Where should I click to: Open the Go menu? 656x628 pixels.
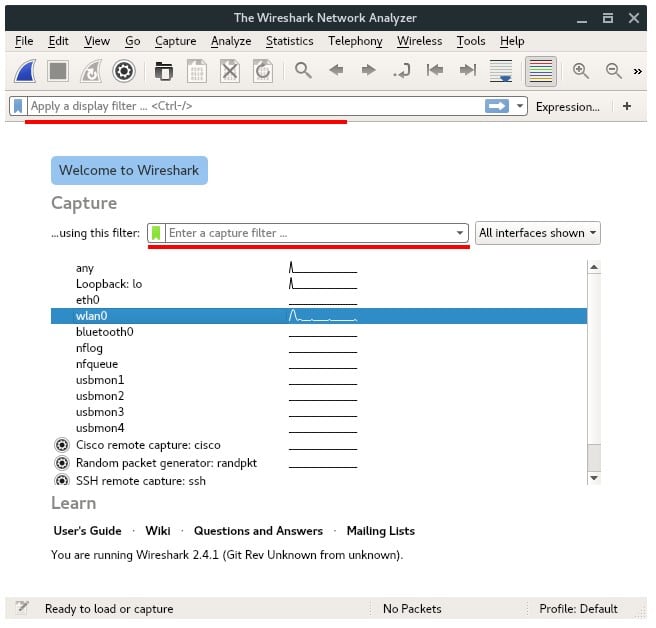click(133, 41)
